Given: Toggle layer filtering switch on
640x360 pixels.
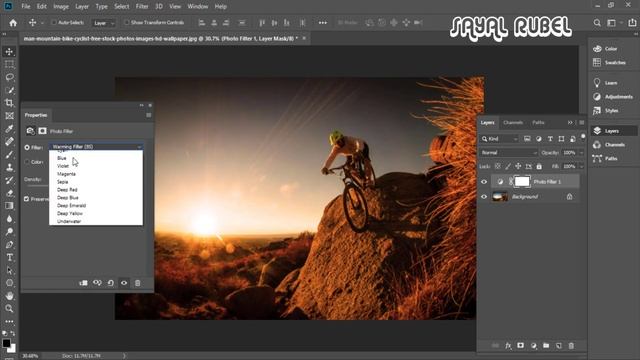Looking at the screenshot, I should click(583, 137).
